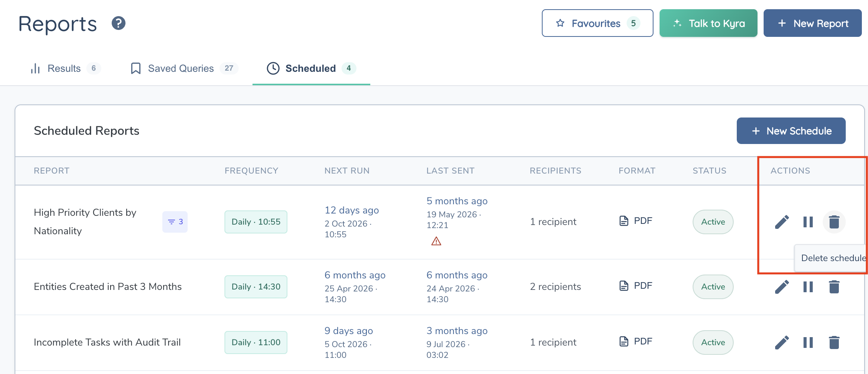Click the NEXT RUN column header
Viewport: 868px width, 374px height.
[347, 171]
